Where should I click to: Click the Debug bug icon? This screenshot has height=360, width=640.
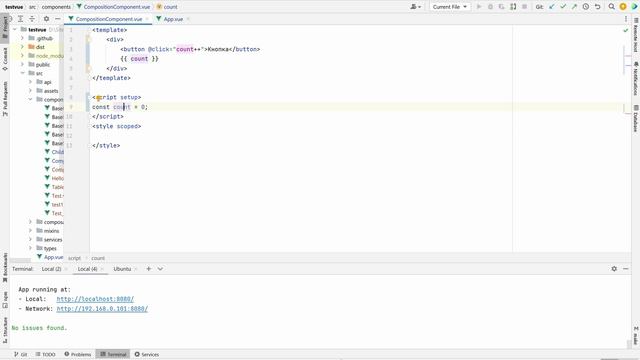click(490, 7)
